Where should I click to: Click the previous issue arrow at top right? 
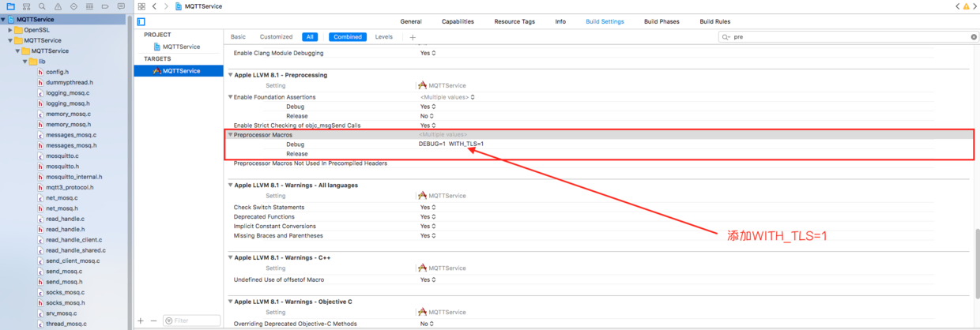point(956,6)
